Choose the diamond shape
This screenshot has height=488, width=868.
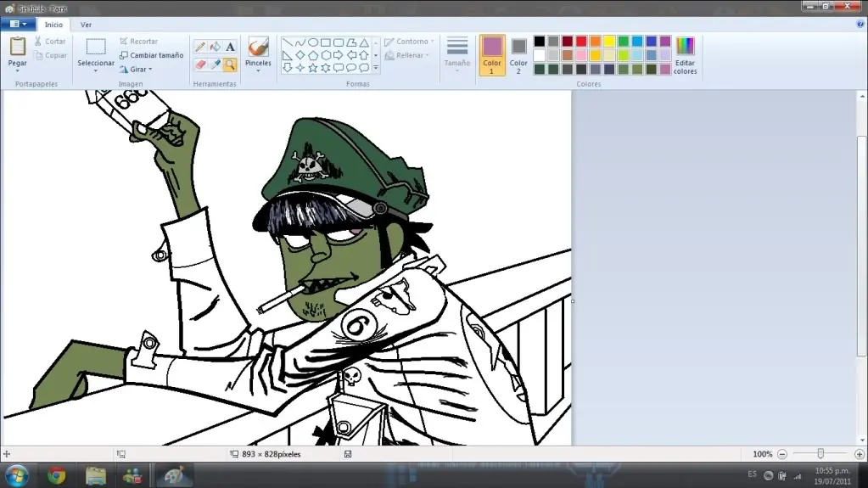click(300, 55)
